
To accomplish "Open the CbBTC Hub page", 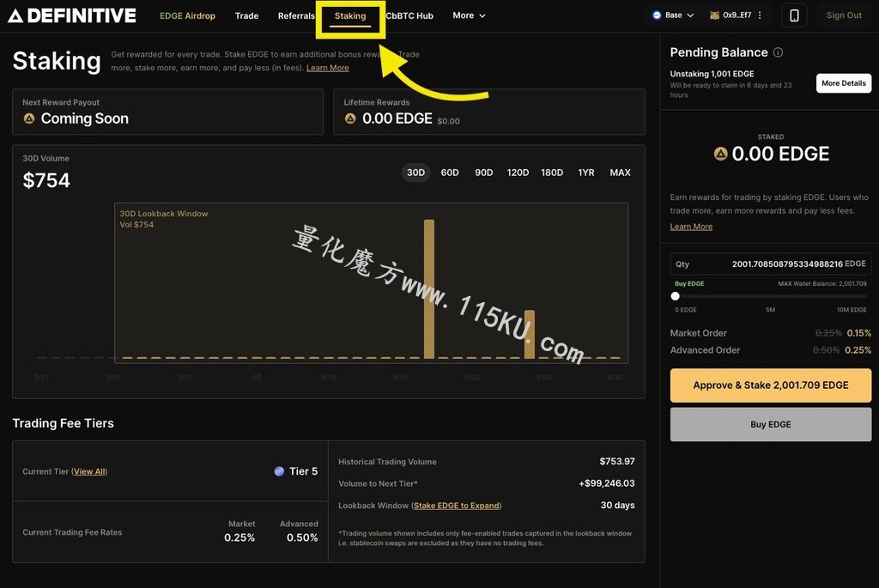I will point(409,15).
